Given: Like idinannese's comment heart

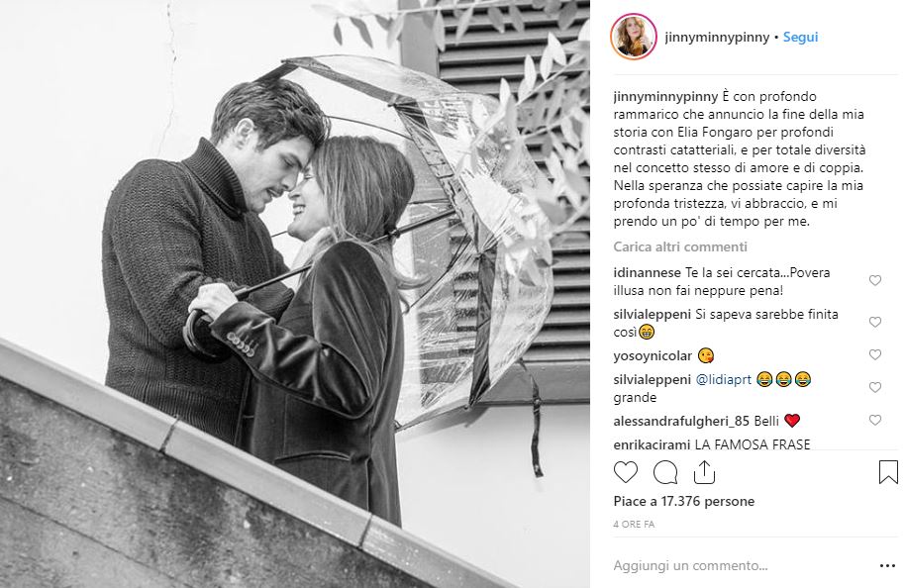Looking at the screenshot, I should pyautogui.click(x=875, y=280).
